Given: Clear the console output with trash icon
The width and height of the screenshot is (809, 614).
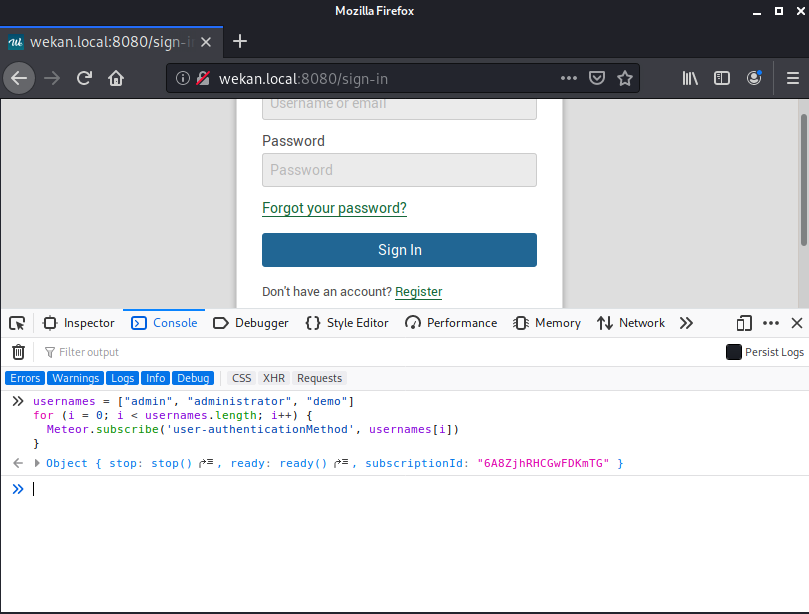Looking at the screenshot, I should tap(18, 351).
